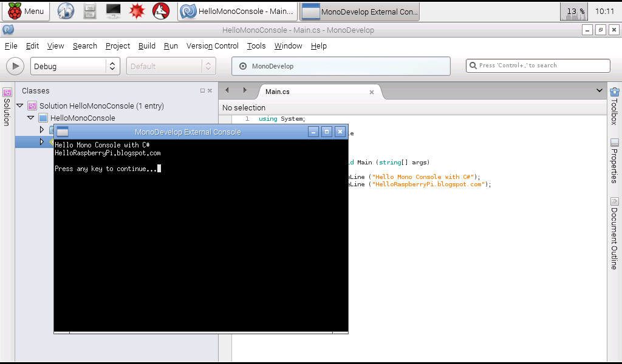
Task: Restore the main MonoDevelop window
Action: 601,30
